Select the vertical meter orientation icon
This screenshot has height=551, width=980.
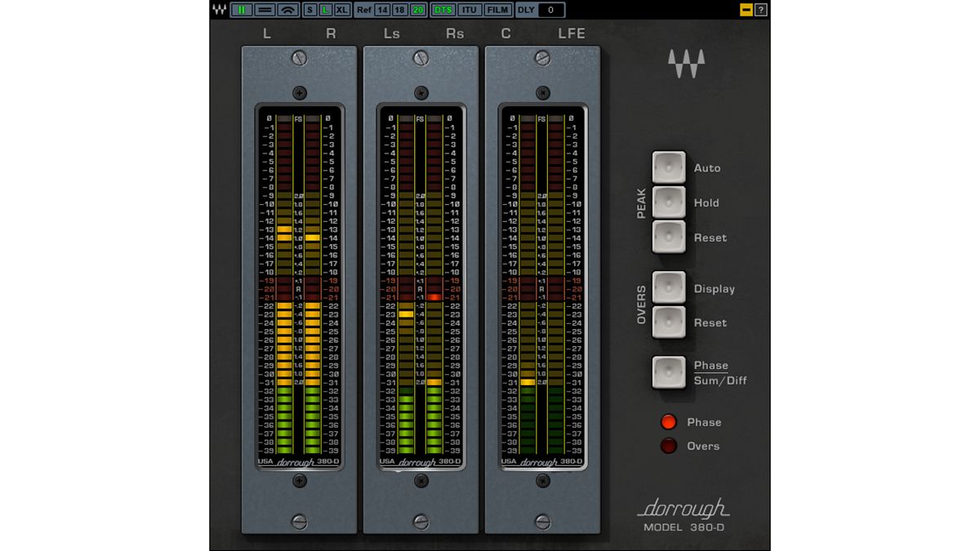pos(242,10)
